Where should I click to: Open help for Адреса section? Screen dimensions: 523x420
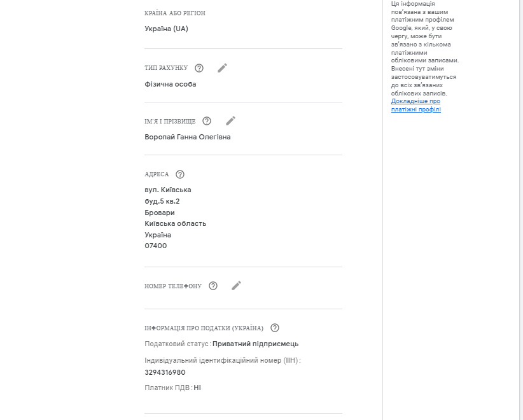180,174
